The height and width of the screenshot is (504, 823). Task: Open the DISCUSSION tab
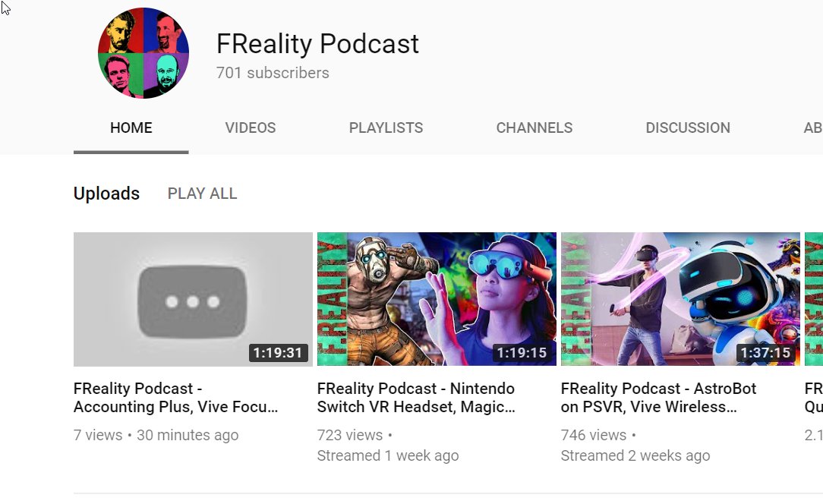(688, 128)
